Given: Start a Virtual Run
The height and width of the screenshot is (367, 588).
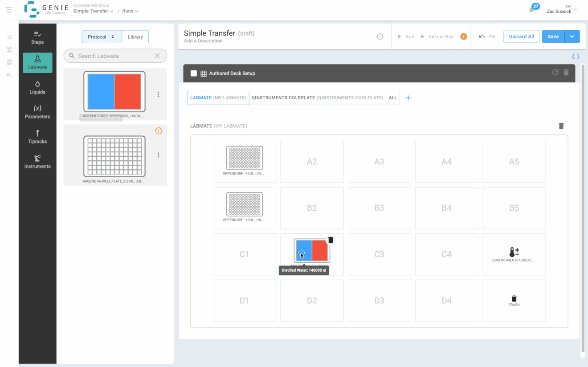Looking at the screenshot, I should click(437, 37).
